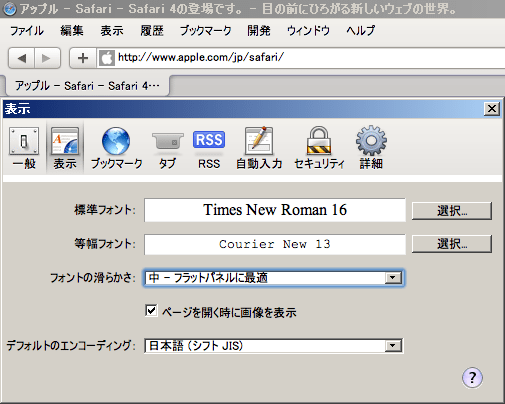Open the ヘルプ menu

coord(360,31)
